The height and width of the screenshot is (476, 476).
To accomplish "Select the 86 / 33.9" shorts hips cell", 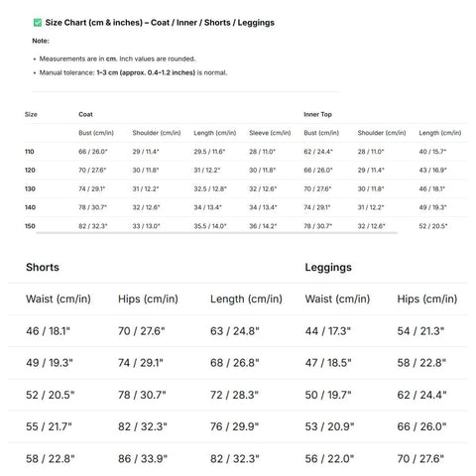I will click(x=143, y=459).
